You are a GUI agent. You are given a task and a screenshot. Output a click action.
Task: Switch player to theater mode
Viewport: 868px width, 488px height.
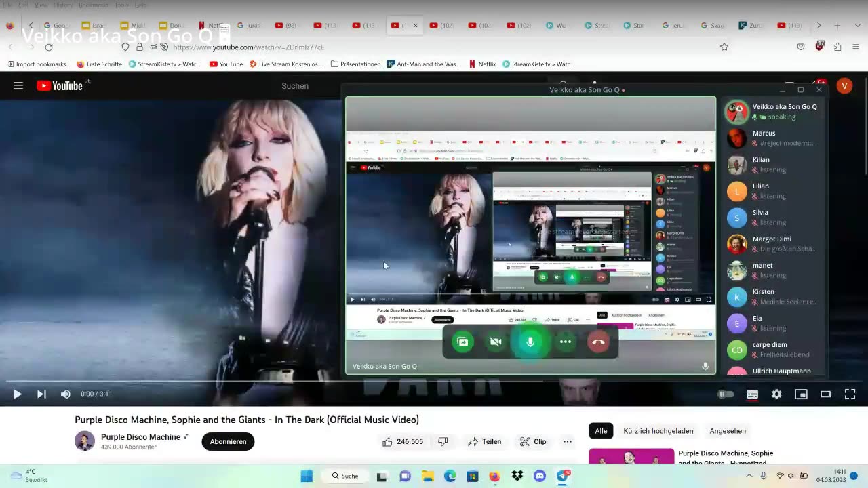tap(825, 394)
